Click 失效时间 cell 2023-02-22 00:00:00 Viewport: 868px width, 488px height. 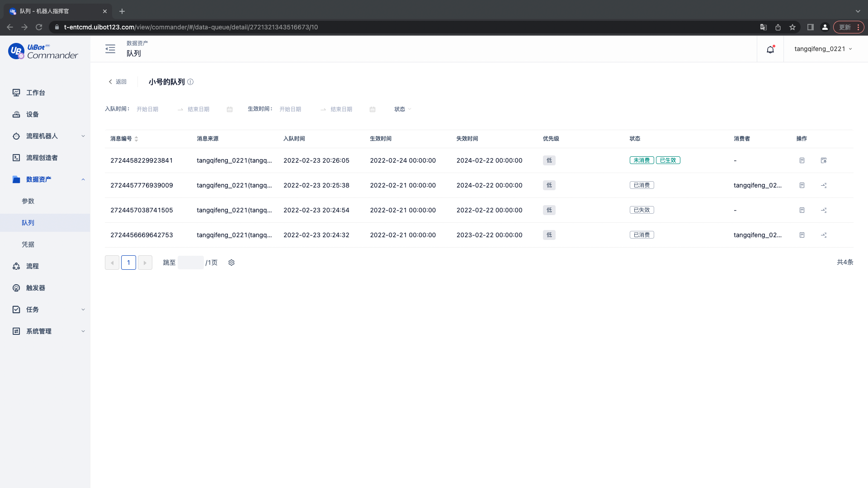click(489, 235)
